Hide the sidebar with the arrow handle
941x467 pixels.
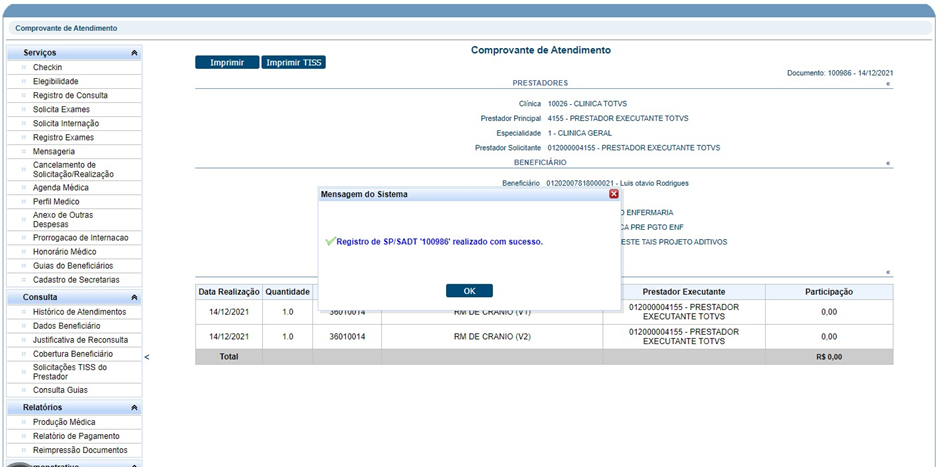(147, 357)
